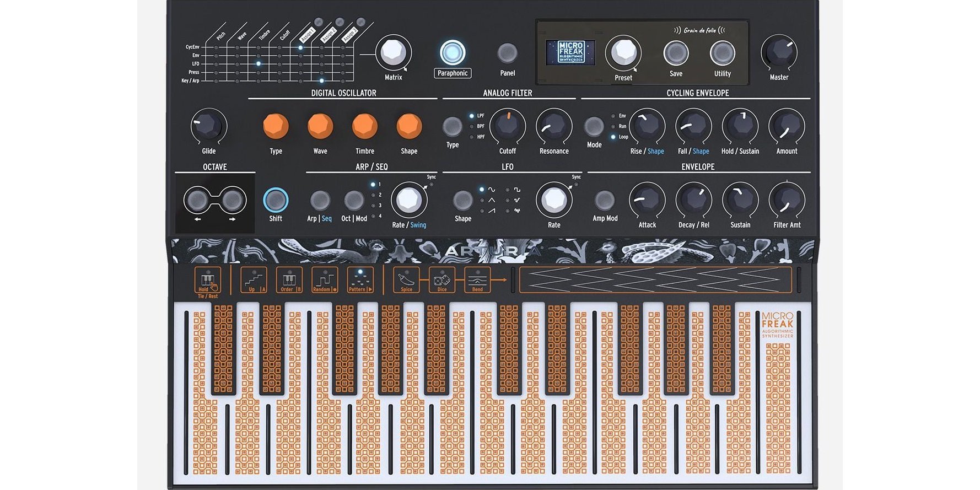Screen dimensions: 980x490
Task: Hold the blue-ringed Shift button
Action: coord(276,200)
